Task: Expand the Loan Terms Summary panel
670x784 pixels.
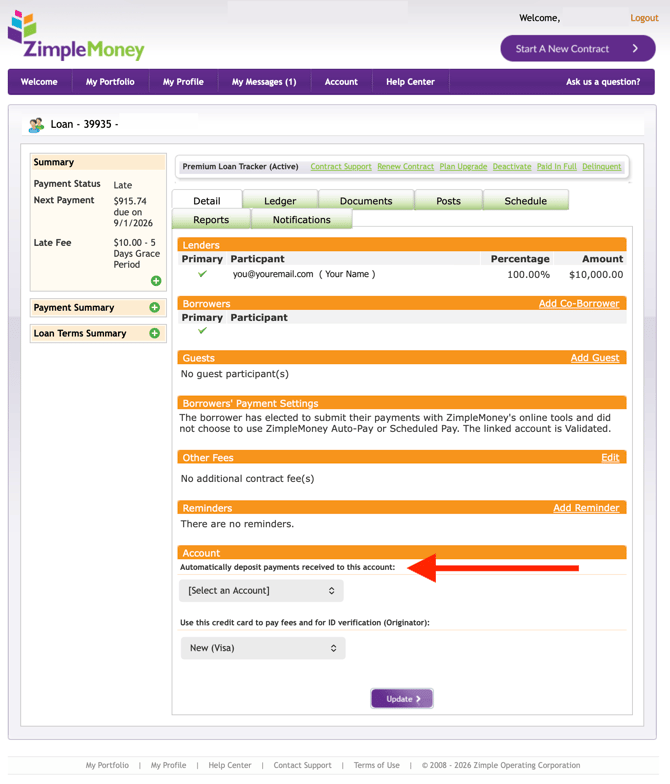Action: [x=154, y=333]
